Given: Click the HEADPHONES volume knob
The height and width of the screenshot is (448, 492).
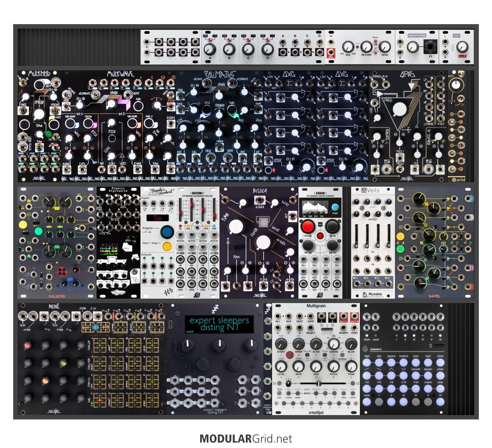Looking at the screenshot, I should 413,47.
